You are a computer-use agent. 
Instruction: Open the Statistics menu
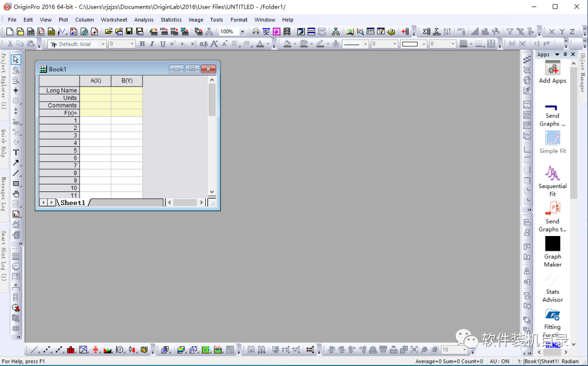[171, 20]
